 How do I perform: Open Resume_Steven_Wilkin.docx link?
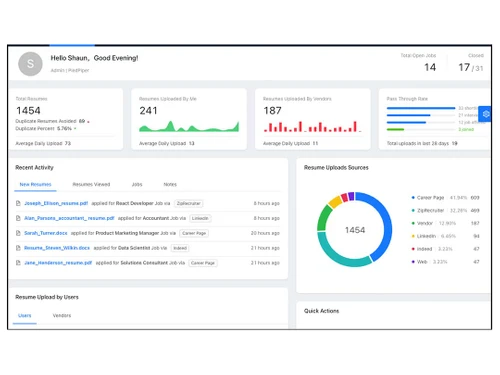[x=57, y=248]
